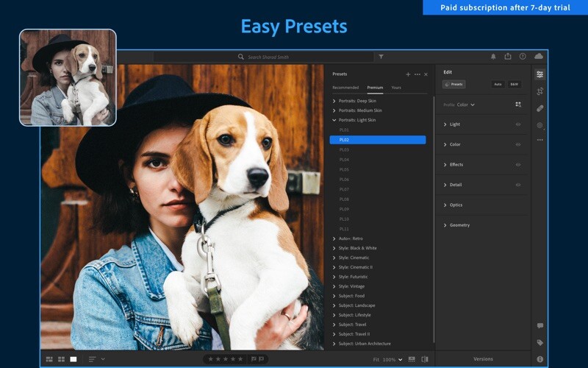Open the Versions button
The height and width of the screenshot is (368, 588).
click(483, 359)
